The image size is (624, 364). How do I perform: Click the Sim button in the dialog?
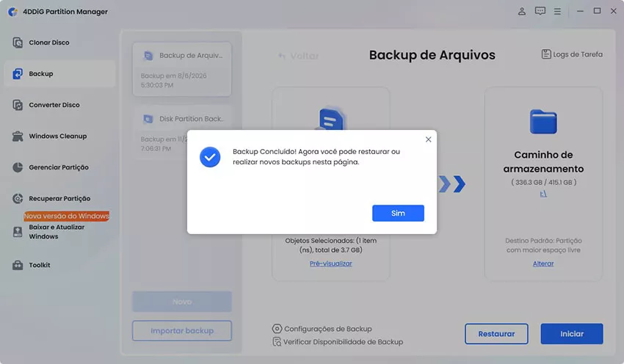pyautogui.click(x=398, y=214)
